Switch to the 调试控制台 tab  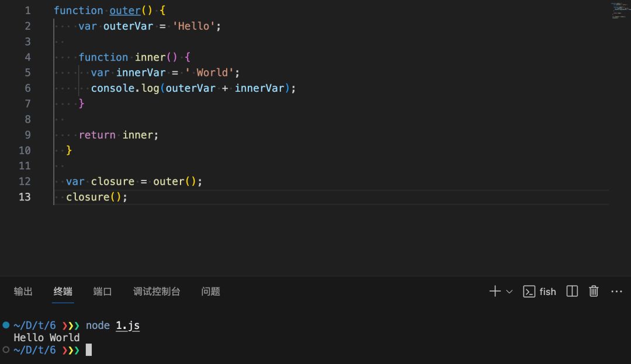pos(157,292)
